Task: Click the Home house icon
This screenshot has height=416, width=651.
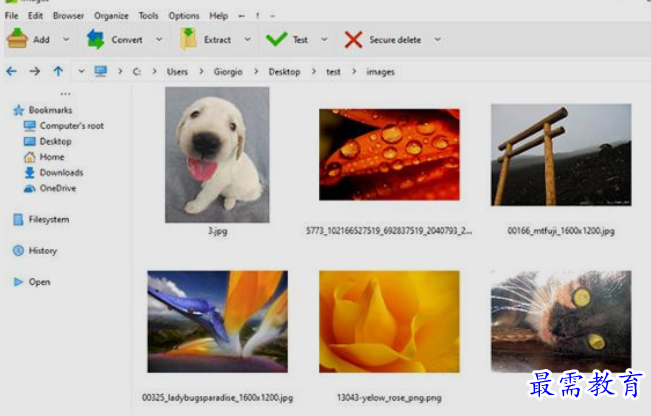Action: click(29, 157)
